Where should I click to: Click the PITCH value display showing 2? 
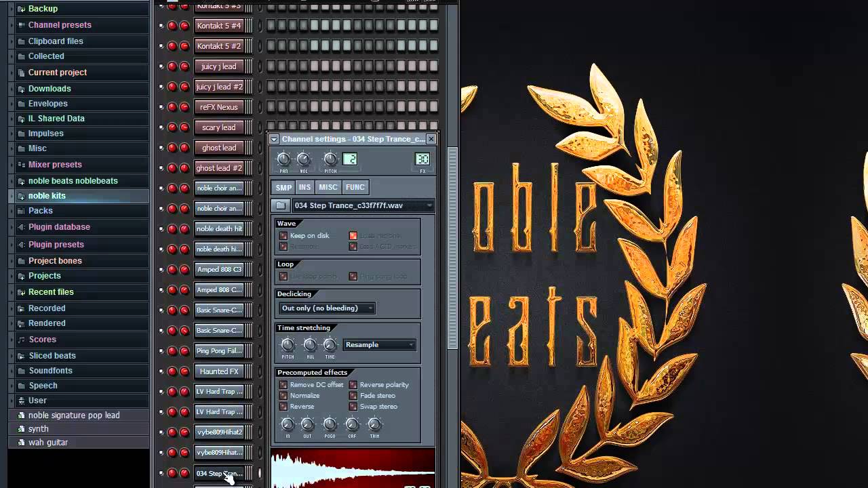(350, 159)
